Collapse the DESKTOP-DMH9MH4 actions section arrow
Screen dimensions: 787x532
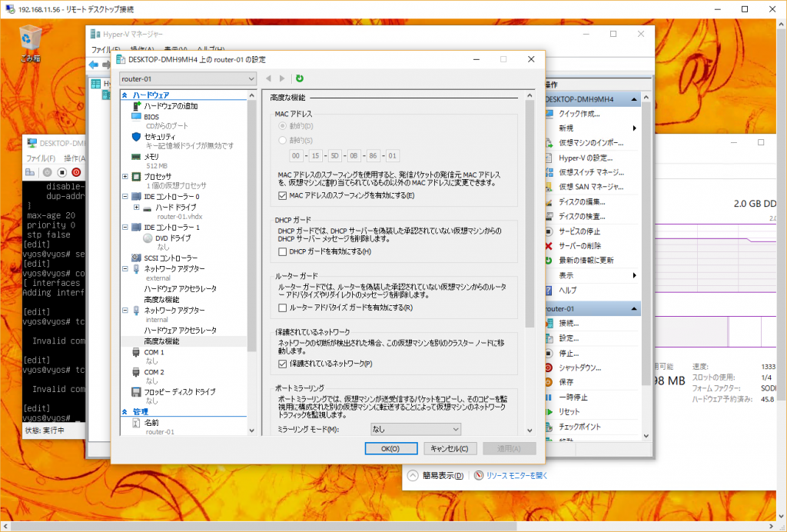click(634, 99)
